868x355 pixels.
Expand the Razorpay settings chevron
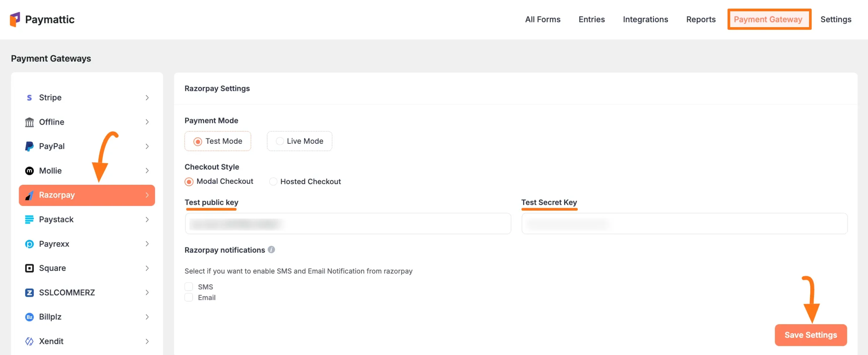click(x=147, y=195)
